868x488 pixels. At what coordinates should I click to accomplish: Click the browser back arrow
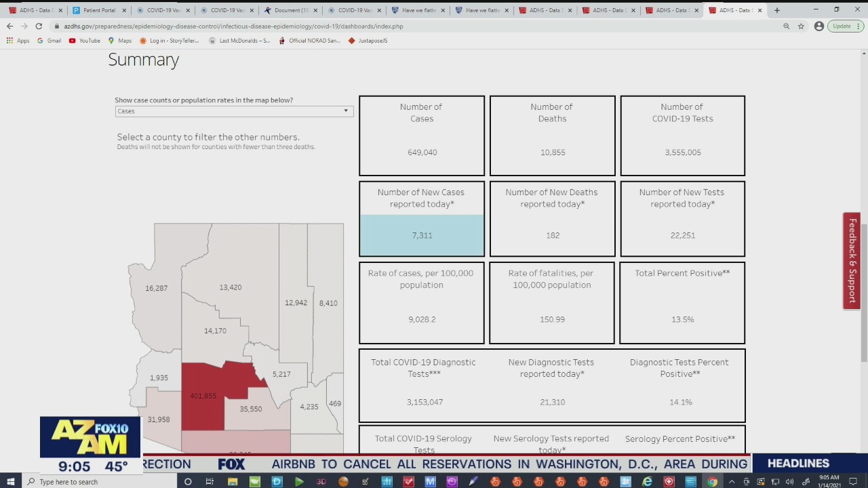[x=9, y=26]
